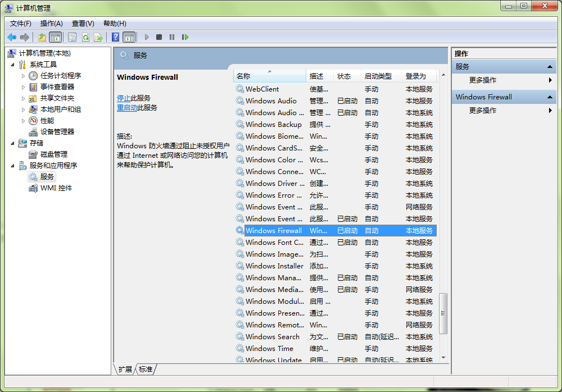Viewport: 562px width, 392px height.
Task: Switch to the 标准 tab
Action: (146, 369)
